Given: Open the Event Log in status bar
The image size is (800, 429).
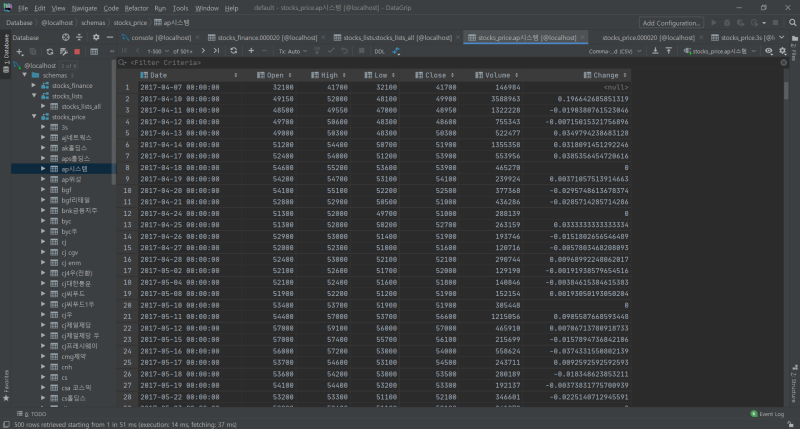Looking at the screenshot, I should tap(767, 414).
